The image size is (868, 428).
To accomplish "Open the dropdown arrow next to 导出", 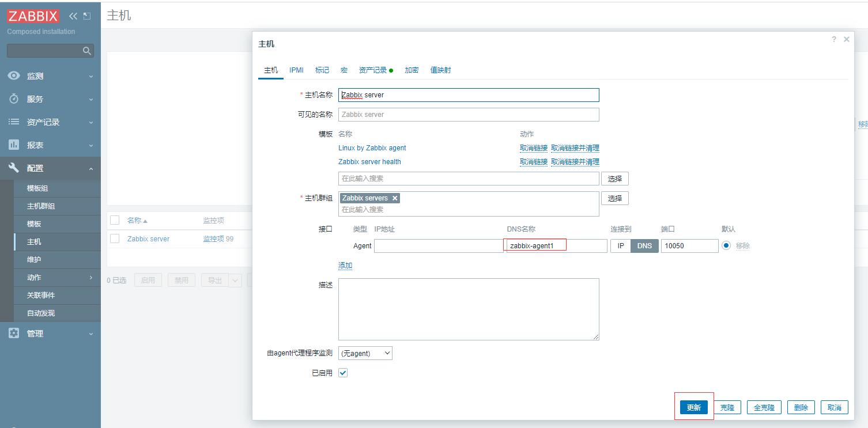I will [x=235, y=281].
